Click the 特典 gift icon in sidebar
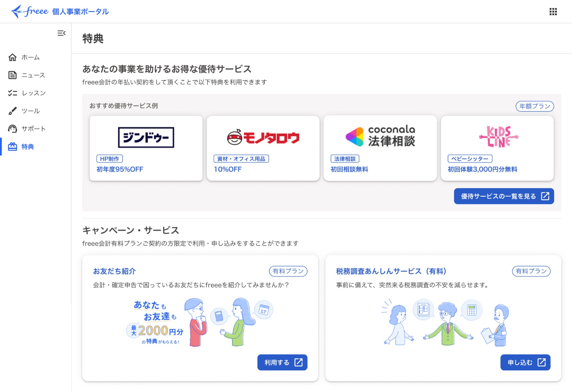The image size is (572, 392). (12, 147)
